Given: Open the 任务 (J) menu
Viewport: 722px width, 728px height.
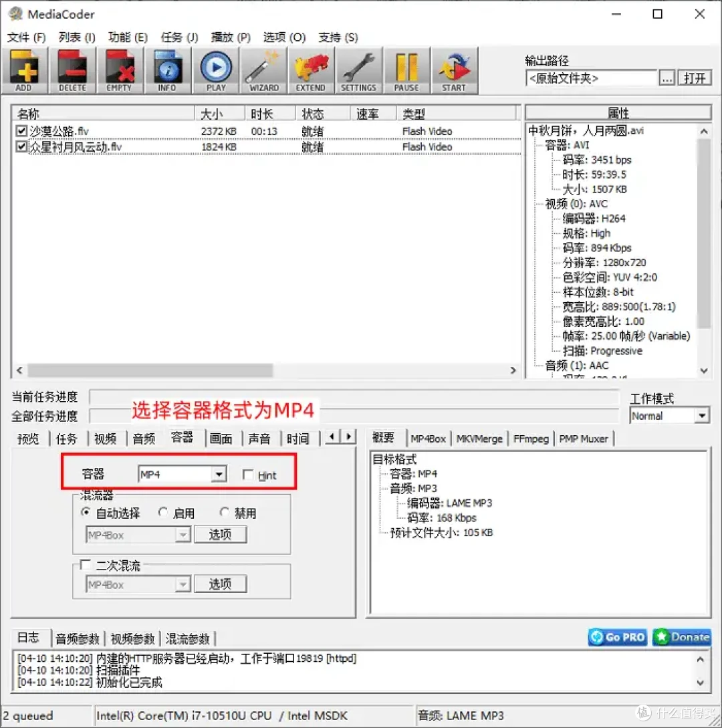Looking at the screenshot, I should [179, 37].
